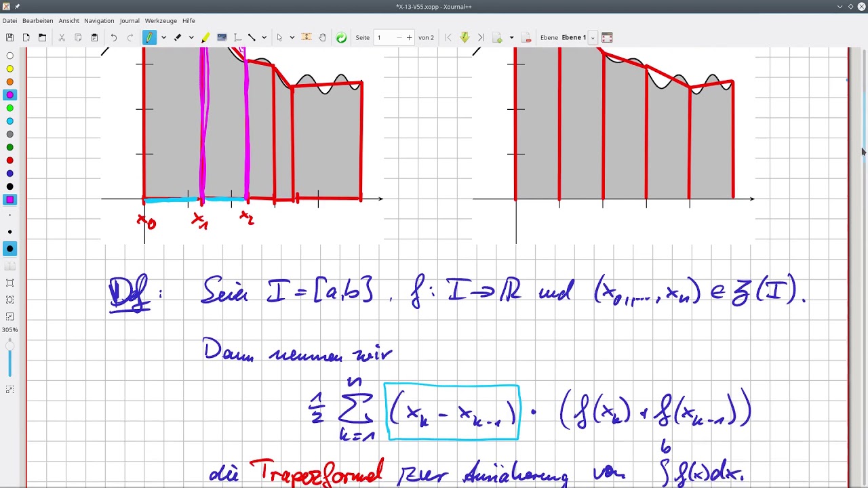
Task: Pick the magenta circle color swatch
Action: (x=10, y=95)
